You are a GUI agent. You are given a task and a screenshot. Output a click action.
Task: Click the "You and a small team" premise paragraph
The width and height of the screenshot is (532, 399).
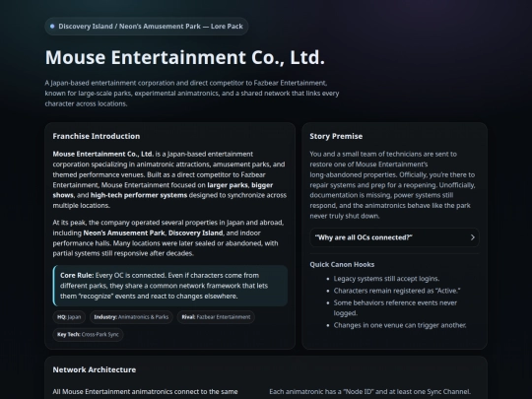[x=392, y=185]
